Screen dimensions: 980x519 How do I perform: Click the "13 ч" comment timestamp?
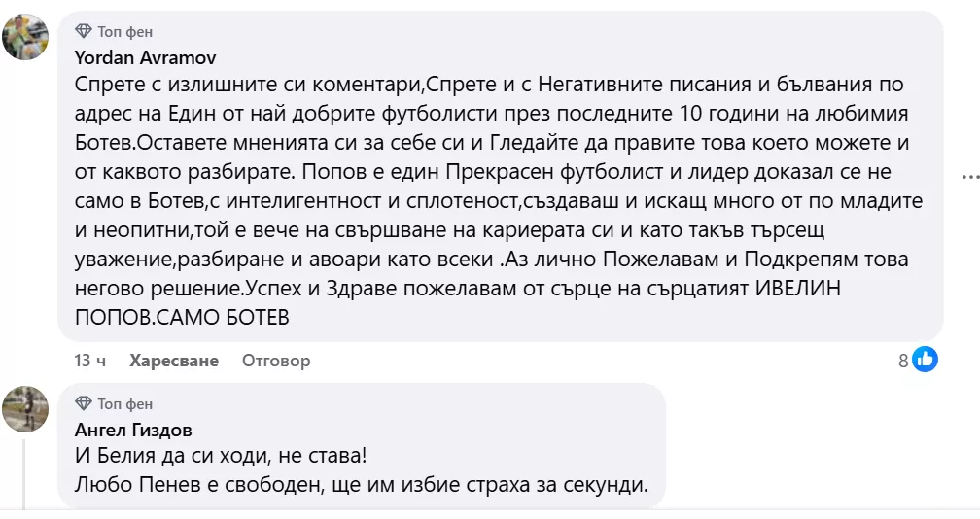tap(90, 361)
